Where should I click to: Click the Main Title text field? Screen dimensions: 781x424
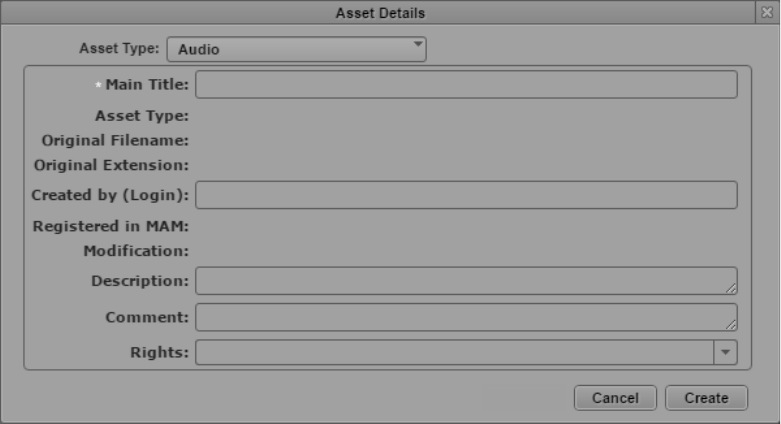click(466, 85)
